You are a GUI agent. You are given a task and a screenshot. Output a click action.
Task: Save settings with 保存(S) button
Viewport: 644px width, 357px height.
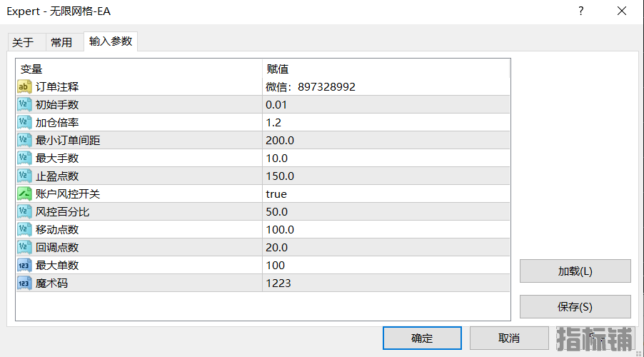575,307
